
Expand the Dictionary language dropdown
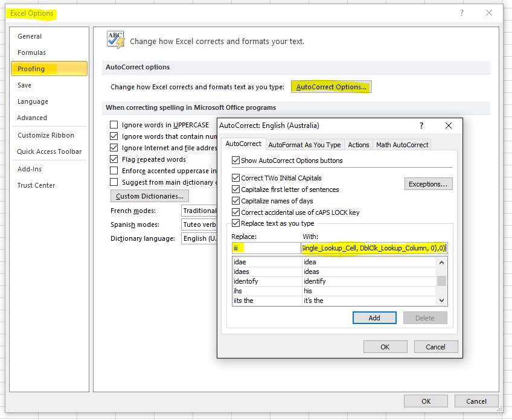[199, 238]
